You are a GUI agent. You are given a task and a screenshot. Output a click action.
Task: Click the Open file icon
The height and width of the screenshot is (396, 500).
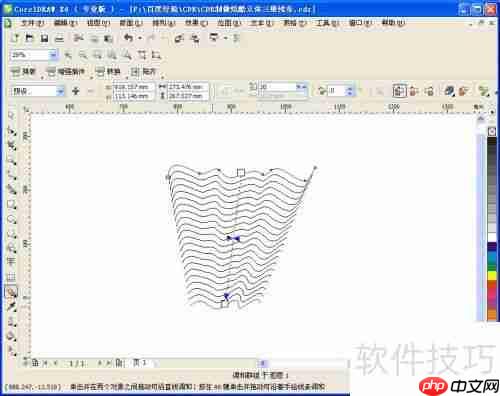pos(29,38)
